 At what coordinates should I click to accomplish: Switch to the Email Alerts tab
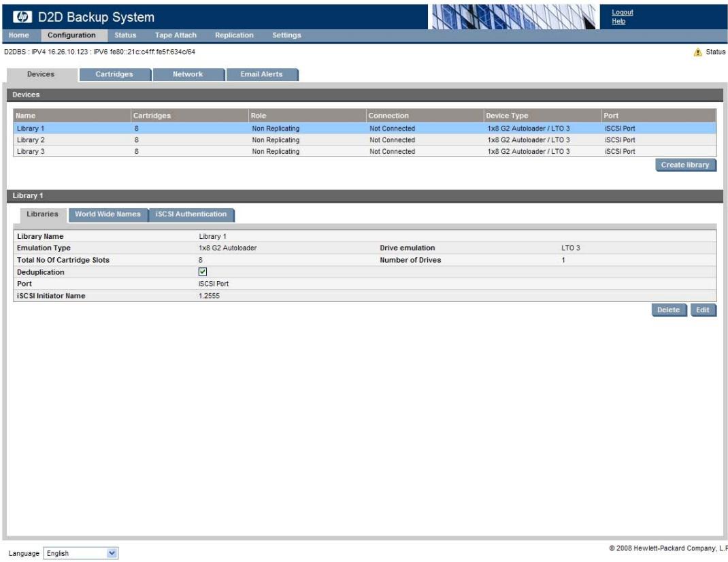click(x=261, y=74)
